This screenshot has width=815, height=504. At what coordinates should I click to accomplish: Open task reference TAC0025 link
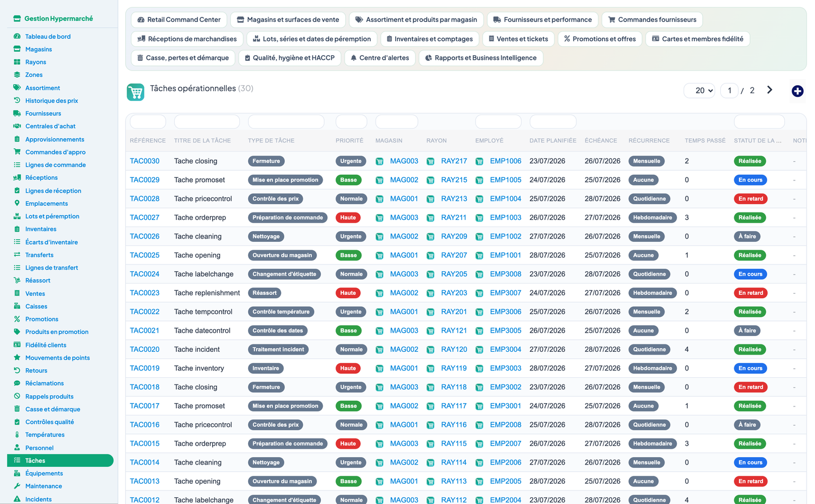[144, 255]
